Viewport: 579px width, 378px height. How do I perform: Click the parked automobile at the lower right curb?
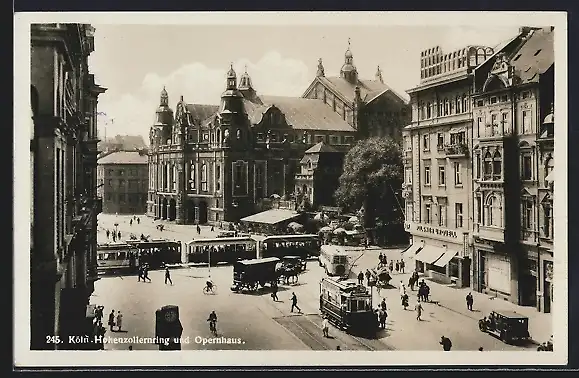click(x=506, y=326)
